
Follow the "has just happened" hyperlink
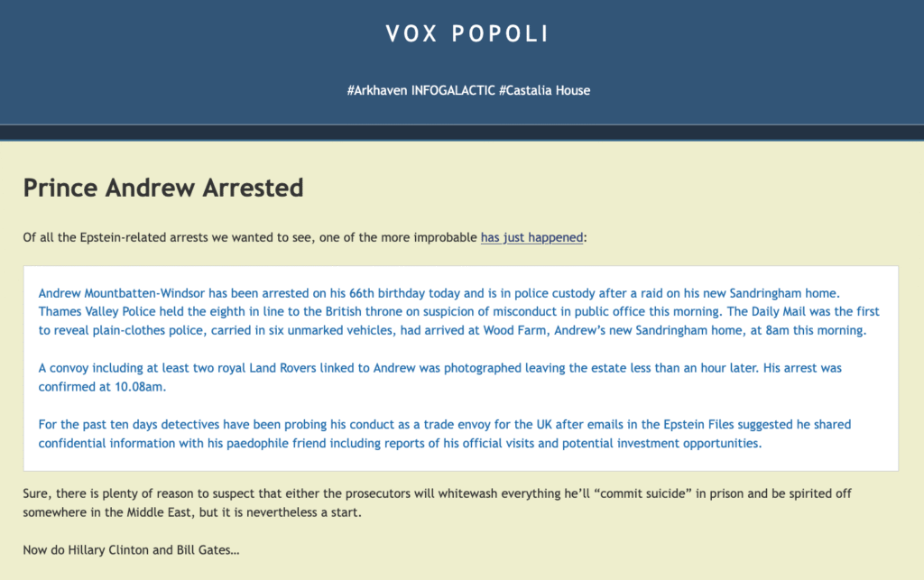point(531,238)
